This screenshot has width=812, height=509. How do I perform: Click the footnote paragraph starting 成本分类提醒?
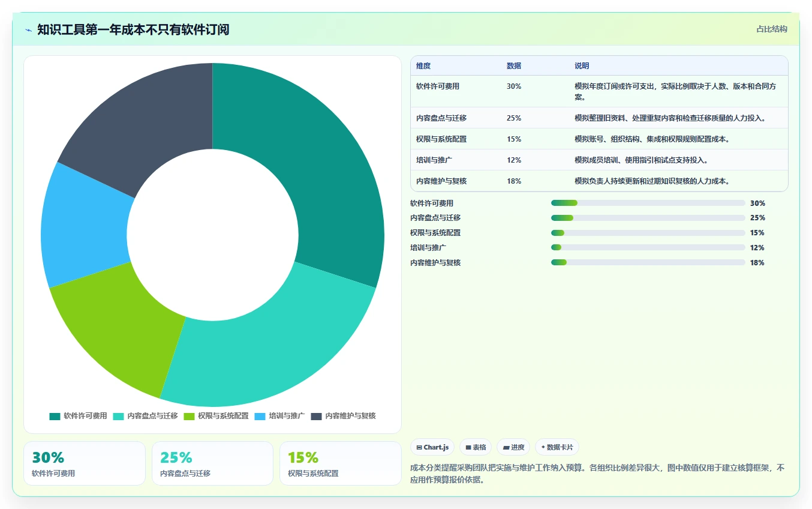coord(597,474)
